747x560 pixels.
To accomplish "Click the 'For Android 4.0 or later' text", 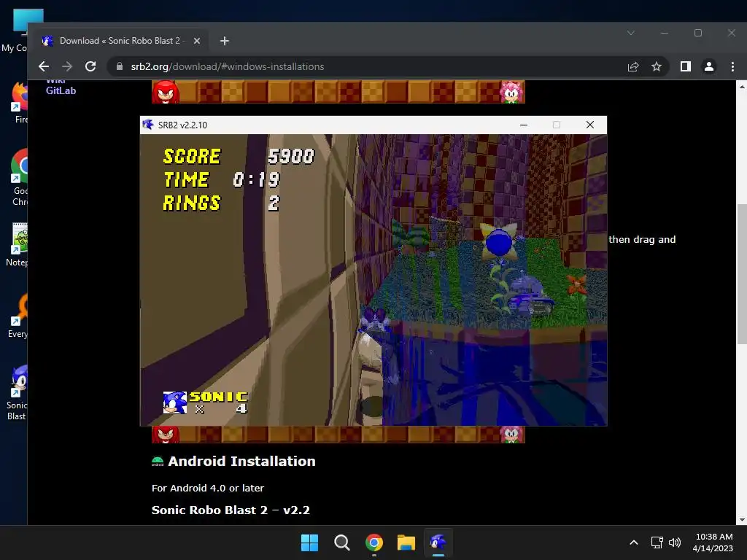I will click(207, 488).
